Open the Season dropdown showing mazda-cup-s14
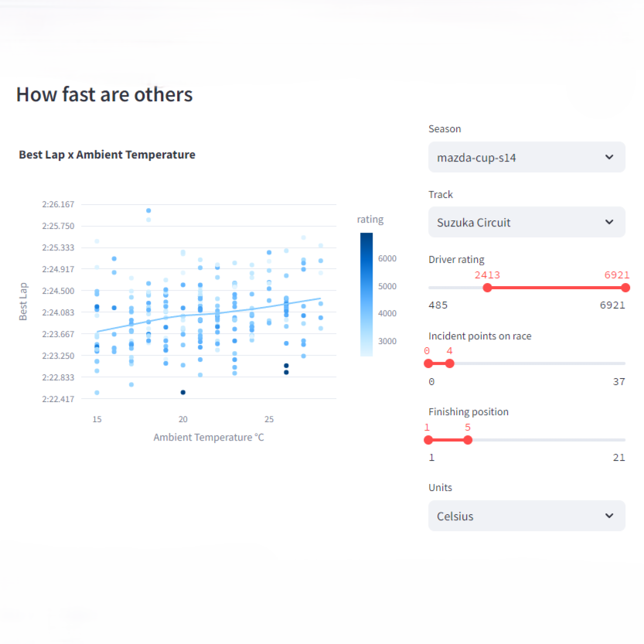The height and width of the screenshot is (644, 644). [x=526, y=157]
